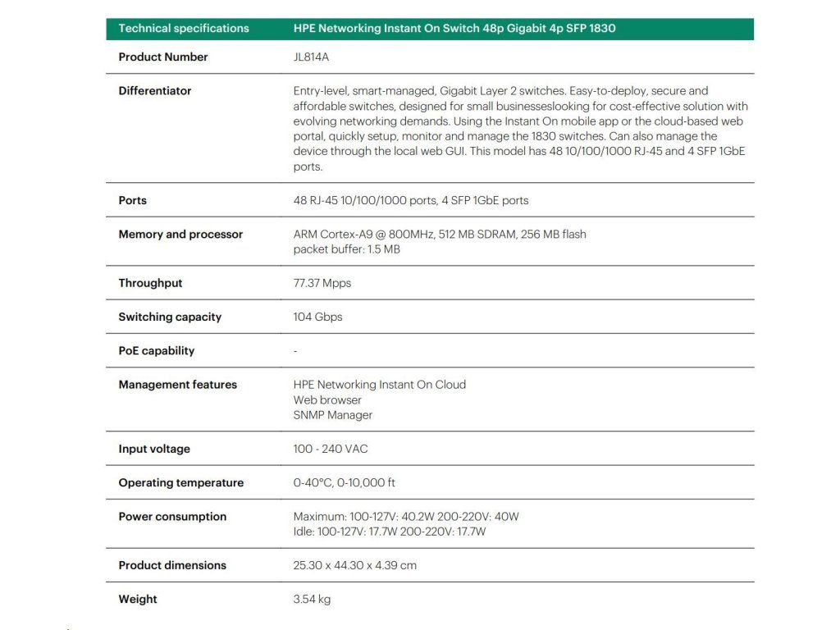
Task: Click the 'Memory and processor' label
Action: [180, 234]
